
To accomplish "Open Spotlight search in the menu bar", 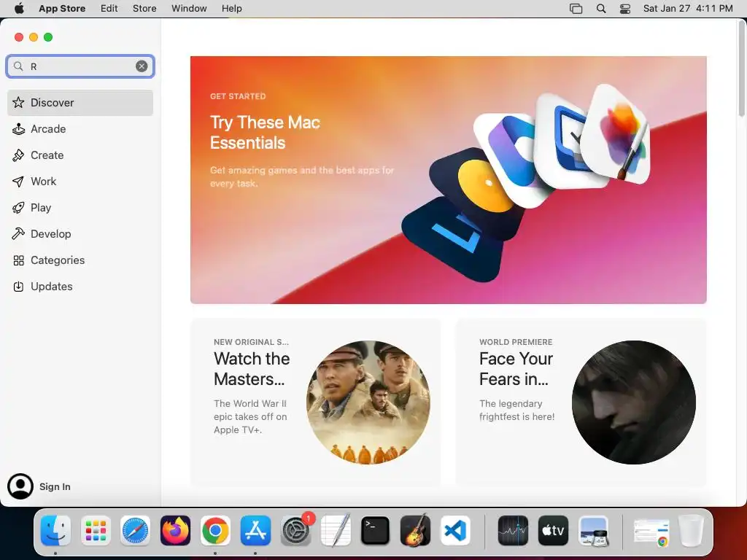I will coord(601,9).
